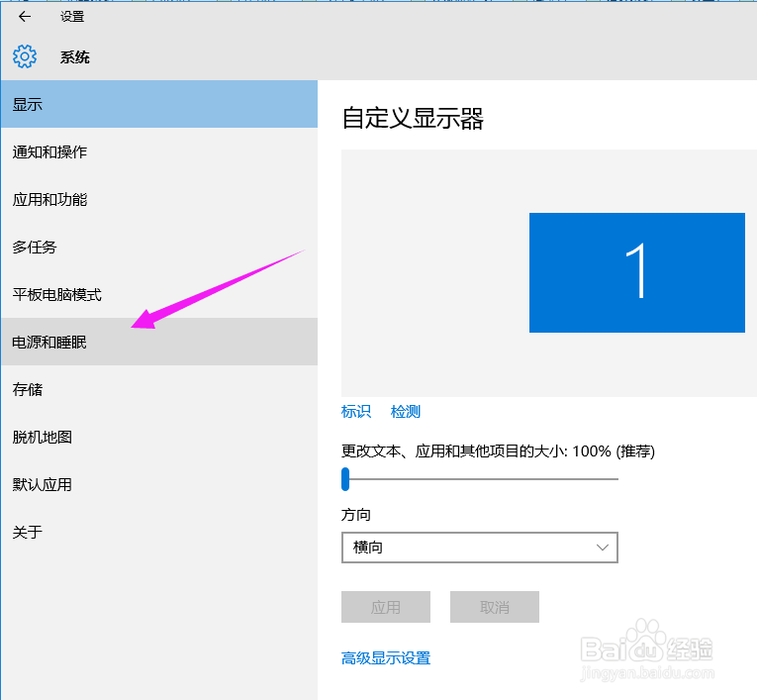The height and width of the screenshot is (700, 757).
Task: Open 平板电脑模式 settings
Action: pos(159,294)
